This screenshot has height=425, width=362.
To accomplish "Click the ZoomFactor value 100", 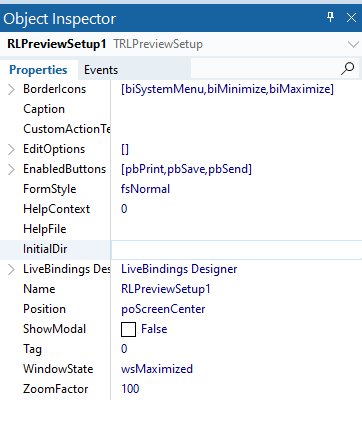I will click(x=130, y=389).
